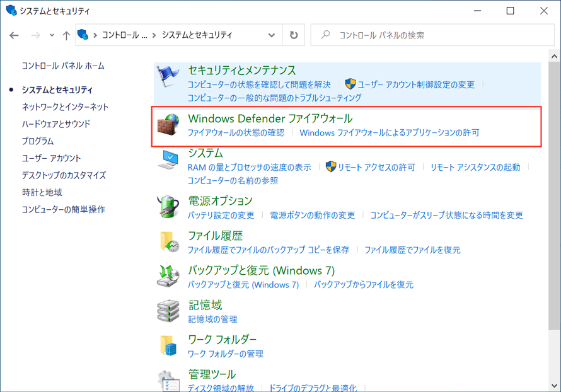This screenshot has height=392, width=561.
Task: Click コンピューターの一般的な問題のトラブルシューティング
Action: click(x=274, y=98)
